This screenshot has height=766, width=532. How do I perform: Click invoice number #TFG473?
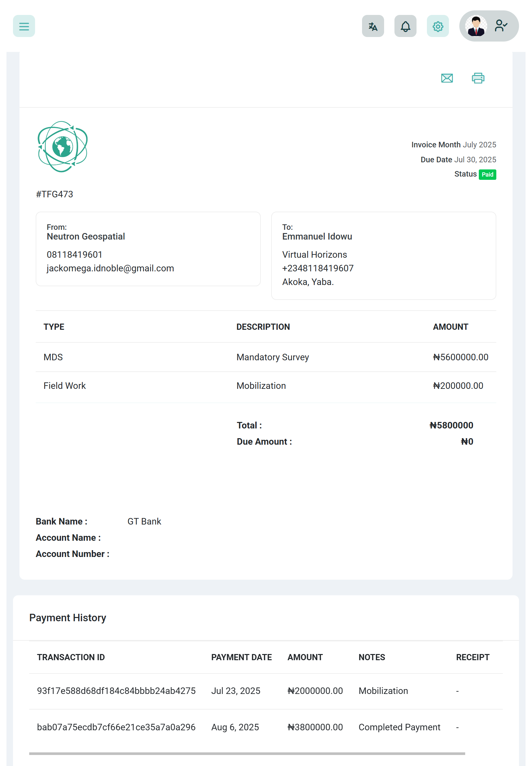tap(54, 194)
